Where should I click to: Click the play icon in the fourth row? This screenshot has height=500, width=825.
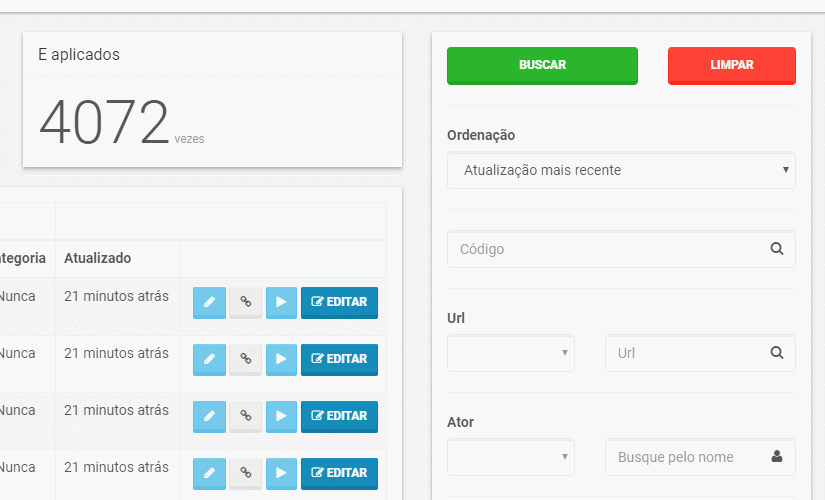click(281, 473)
